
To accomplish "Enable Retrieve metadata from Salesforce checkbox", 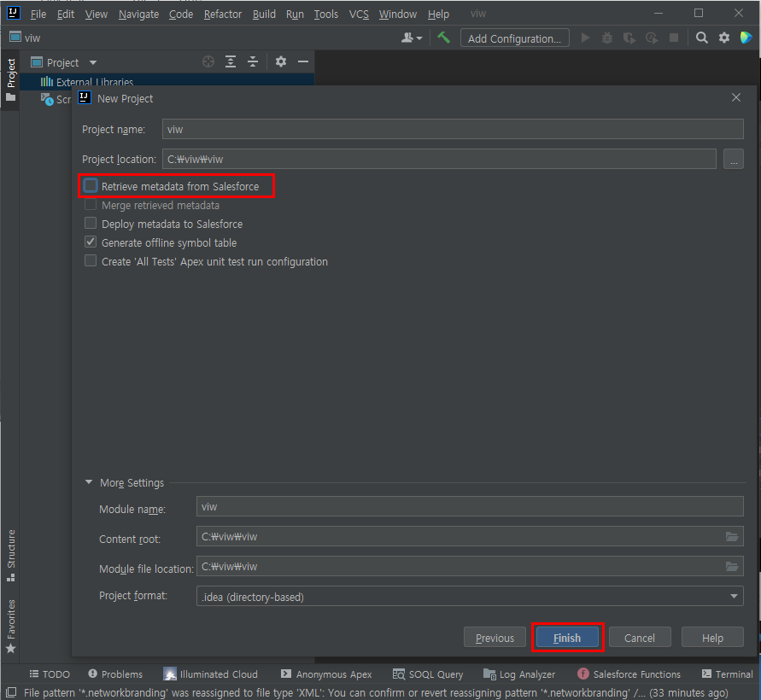I will point(91,186).
